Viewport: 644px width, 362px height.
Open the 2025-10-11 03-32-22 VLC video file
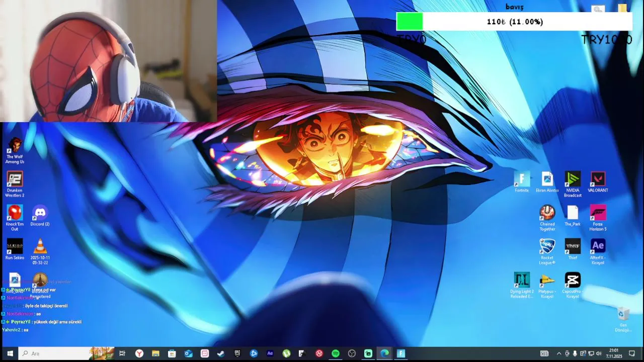coord(40,251)
